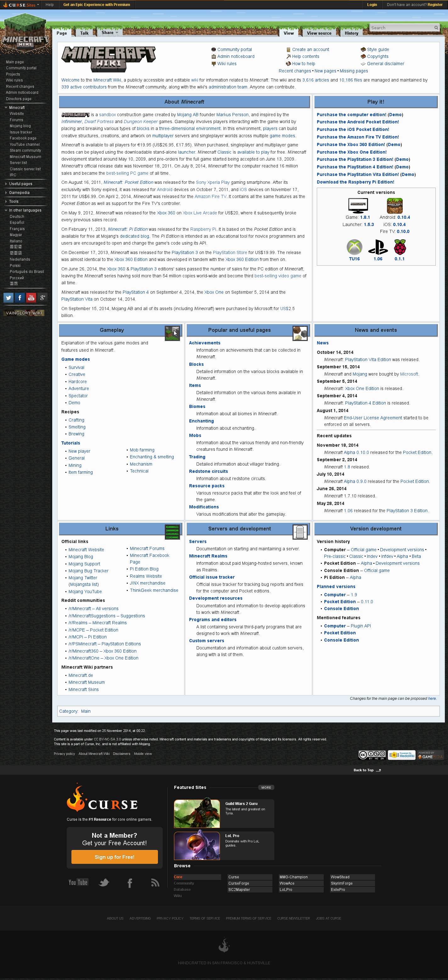Click the Minecraft Wiki cube logo in sidebar

tap(25, 33)
